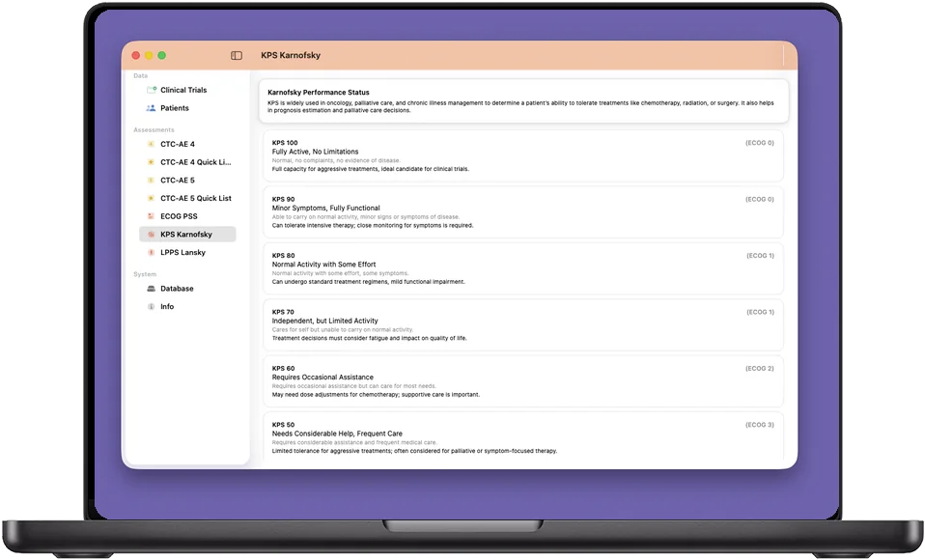Click the green full-screen window button
The image size is (925, 560).
161,55
